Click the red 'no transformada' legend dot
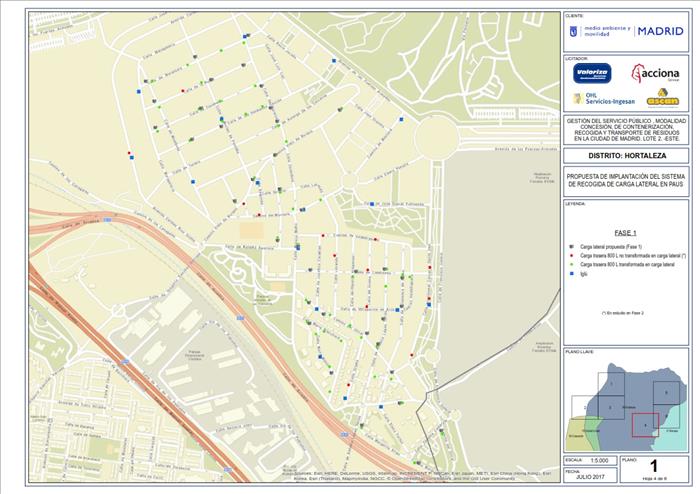The height and width of the screenshot is (494, 700). pos(569,254)
